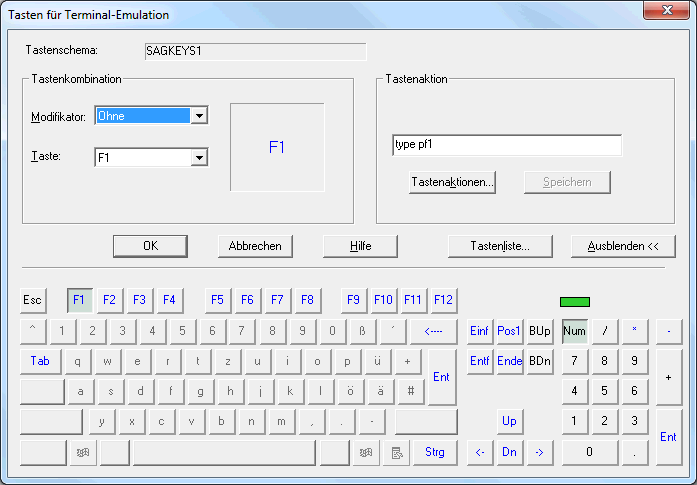Screen dimensions: 697x485
Task: Select the letter q key
Action: pyautogui.click(x=78, y=361)
